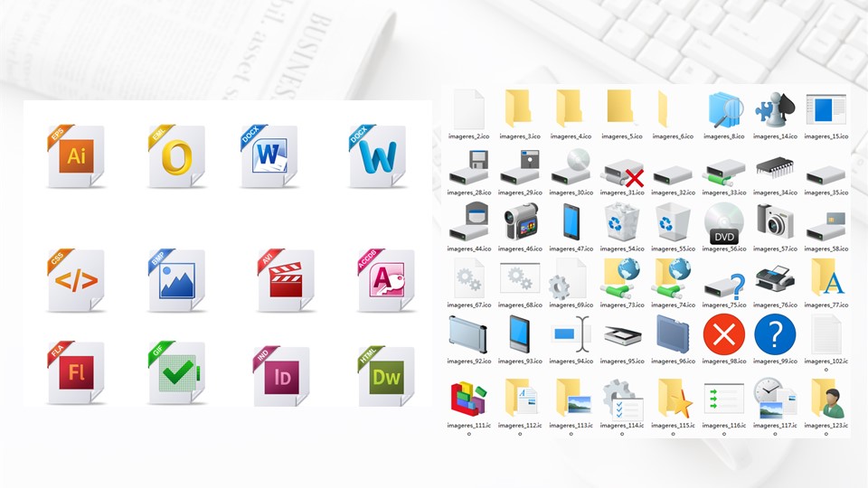Open the IND InDesign file icon

pos(281,376)
